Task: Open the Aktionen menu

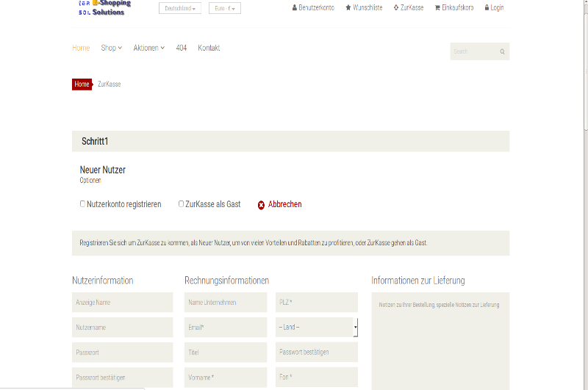Action: point(148,48)
